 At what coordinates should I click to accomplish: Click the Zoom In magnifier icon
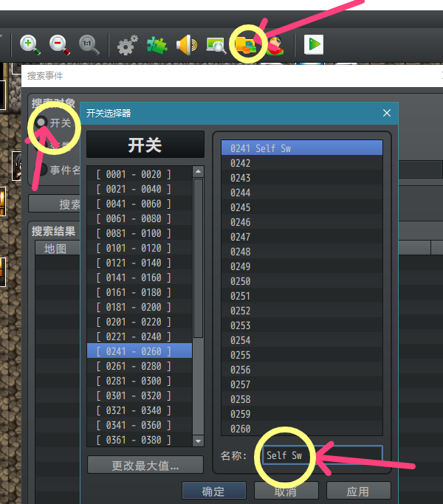tap(30, 45)
